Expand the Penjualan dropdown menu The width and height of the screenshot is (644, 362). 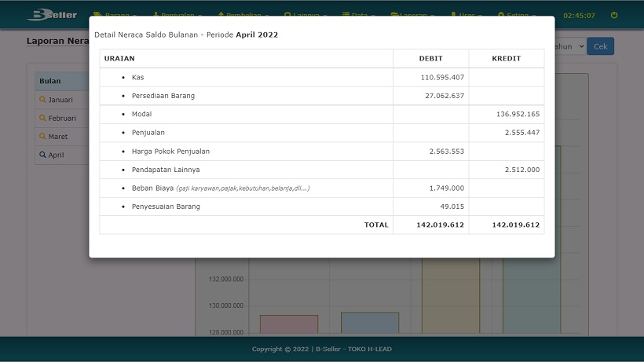pos(177,15)
